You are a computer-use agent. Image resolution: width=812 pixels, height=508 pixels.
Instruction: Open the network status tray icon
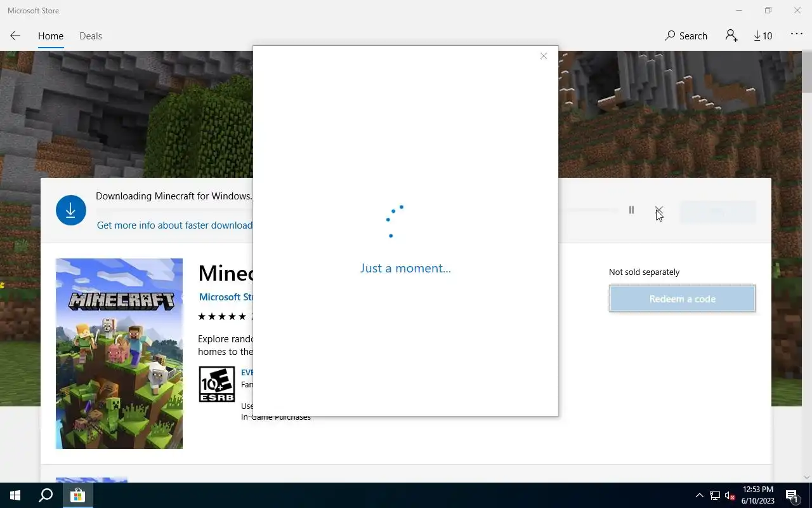point(714,495)
